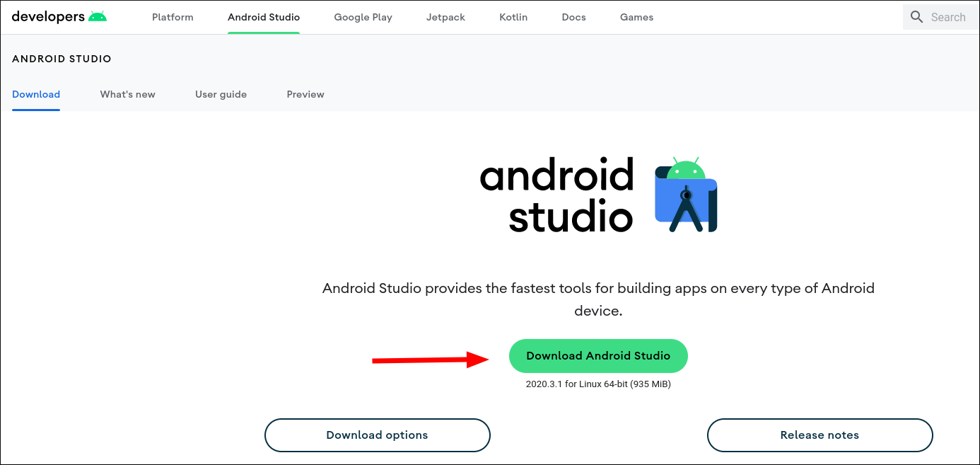The width and height of the screenshot is (980, 465).
Task: Select the Download tab
Action: click(36, 94)
